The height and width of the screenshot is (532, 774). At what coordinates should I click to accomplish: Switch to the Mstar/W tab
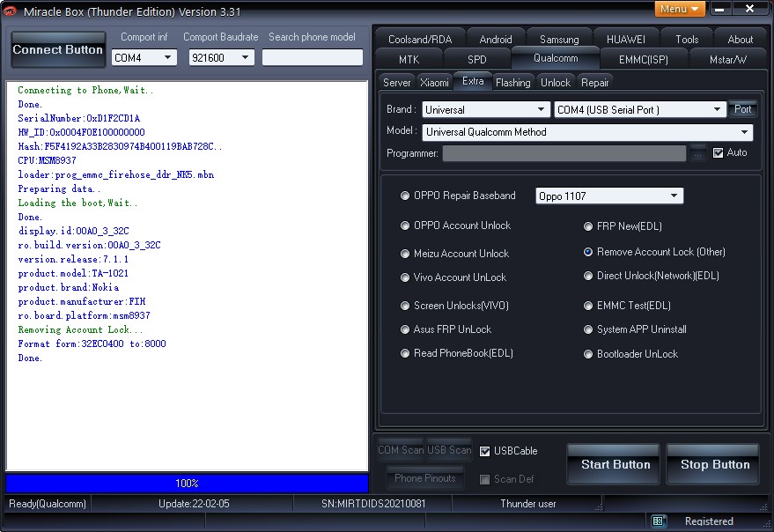click(727, 60)
